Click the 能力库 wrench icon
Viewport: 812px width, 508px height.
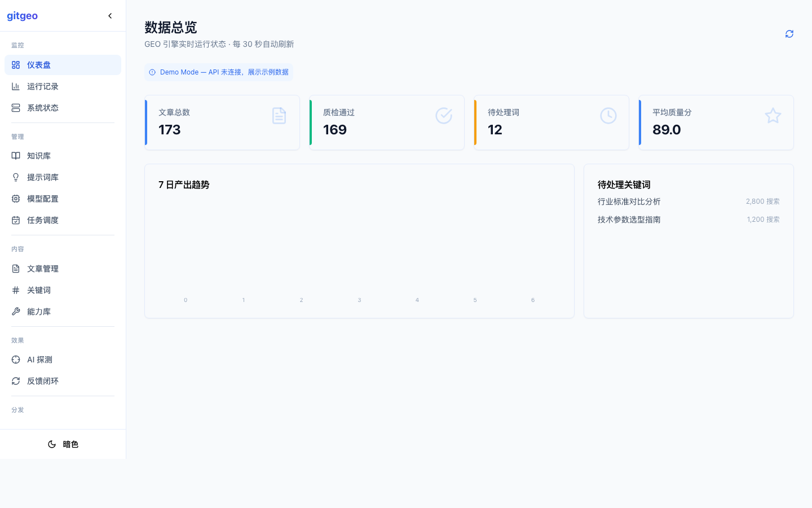[x=16, y=312]
